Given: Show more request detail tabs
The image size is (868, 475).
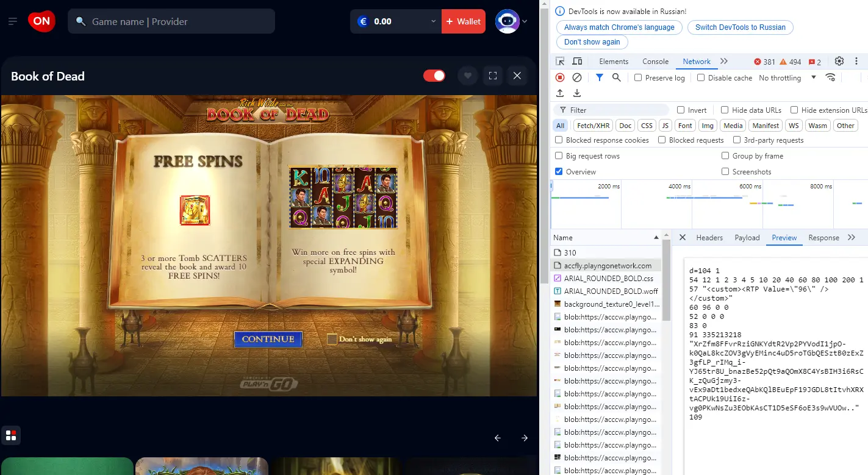Looking at the screenshot, I should pos(852,237).
